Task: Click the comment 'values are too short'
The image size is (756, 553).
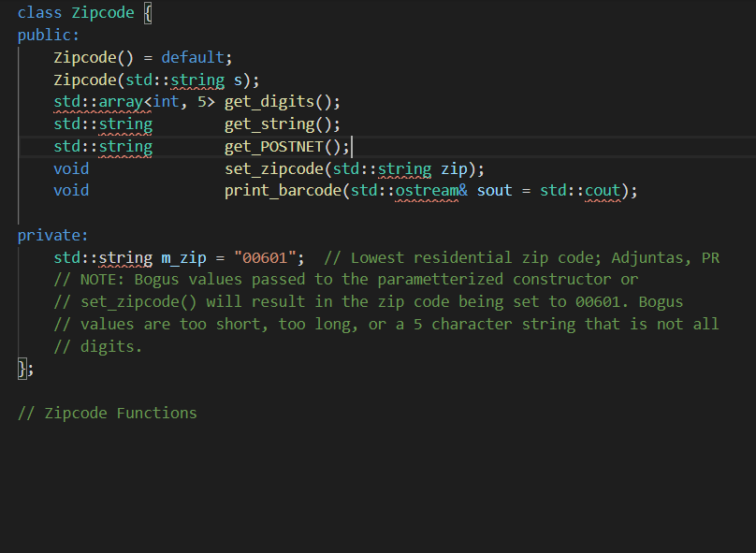Action: pos(386,325)
